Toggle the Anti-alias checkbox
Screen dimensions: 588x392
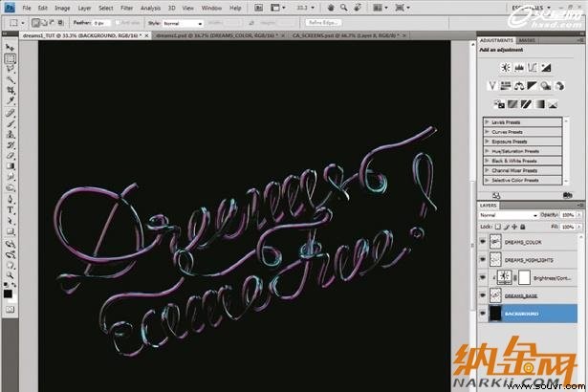coord(118,23)
